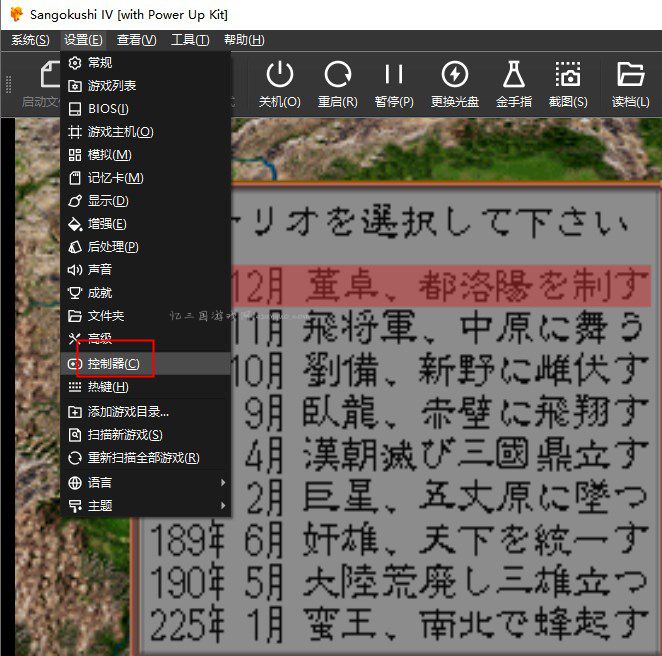Expand the 语言 language submenu

click(x=146, y=483)
